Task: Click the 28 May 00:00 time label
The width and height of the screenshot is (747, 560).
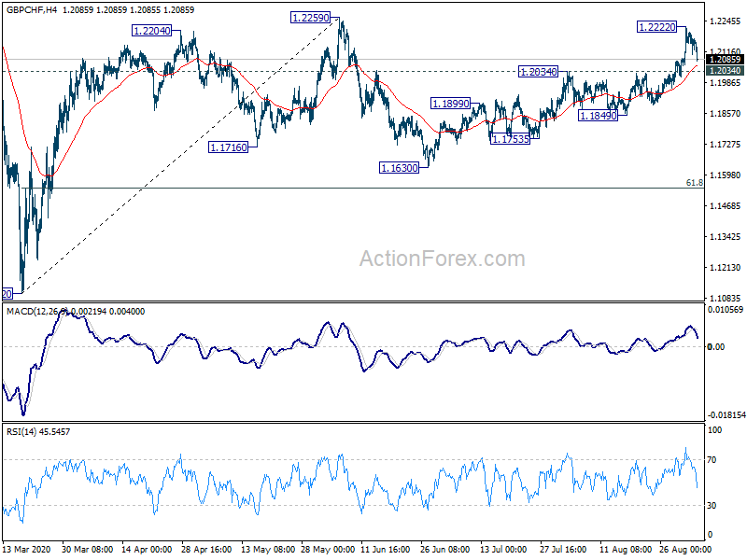Action: click(328, 549)
